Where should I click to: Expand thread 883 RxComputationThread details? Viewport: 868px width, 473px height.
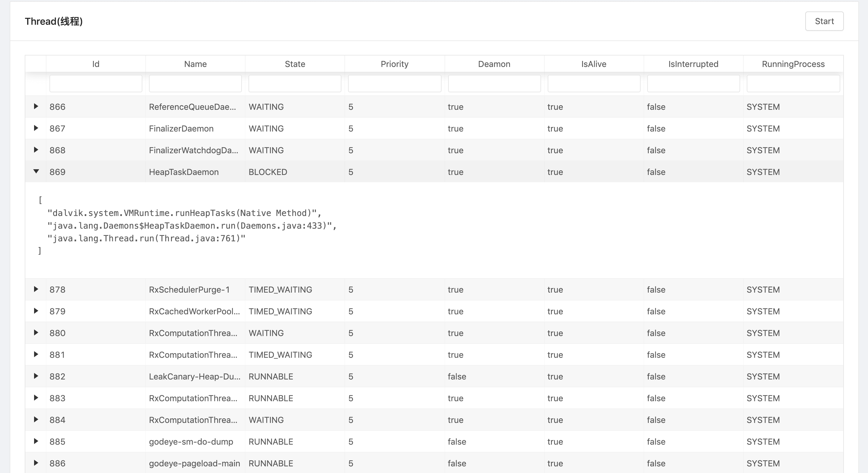(36, 398)
